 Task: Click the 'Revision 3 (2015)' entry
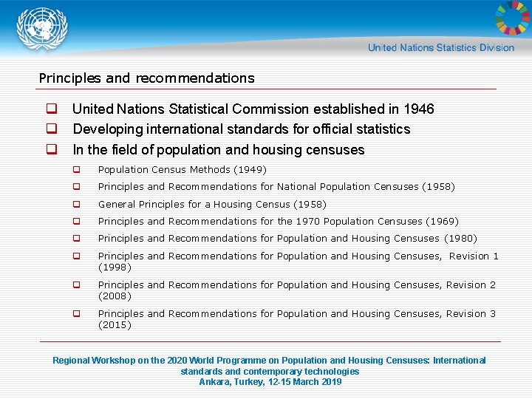tap(297, 319)
